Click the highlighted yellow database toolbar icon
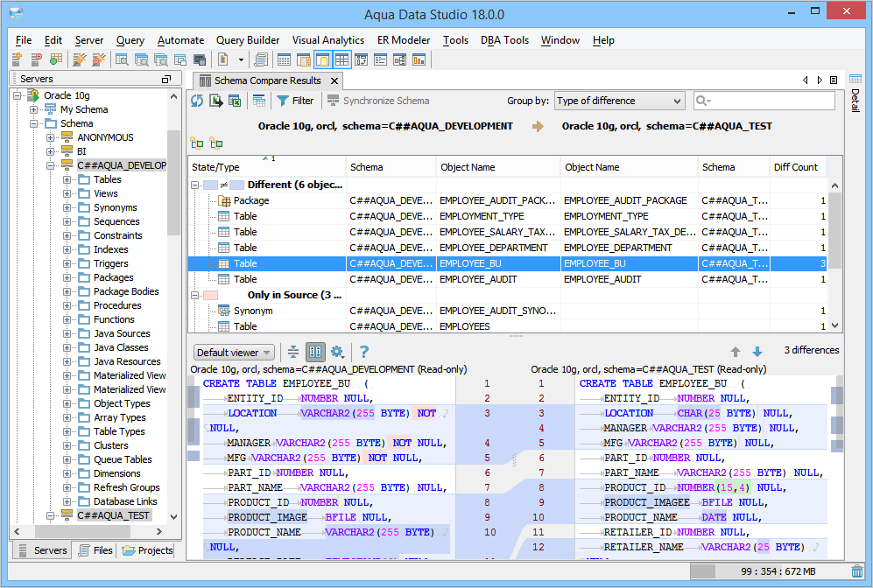Screen dimensions: 873x588 point(323,59)
